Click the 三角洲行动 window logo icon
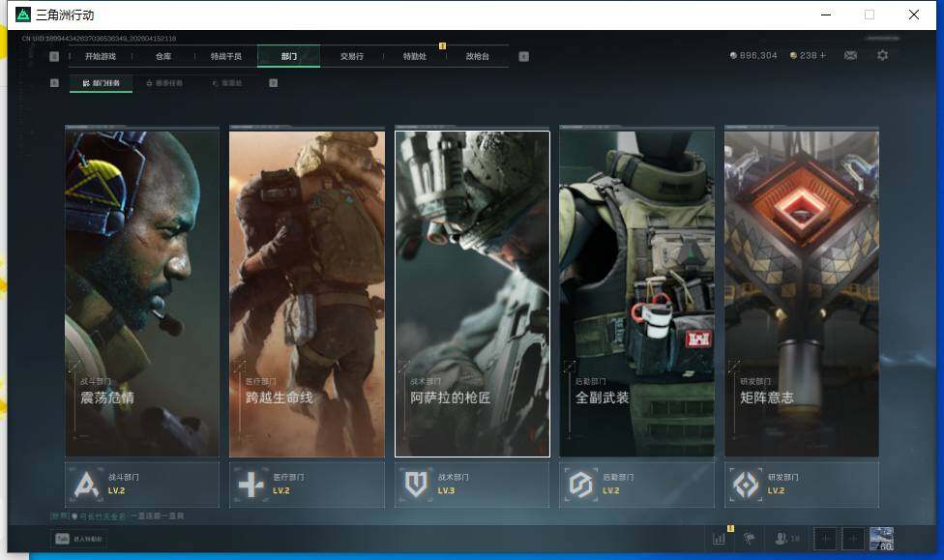This screenshot has height=560, width=944. (23, 15)
